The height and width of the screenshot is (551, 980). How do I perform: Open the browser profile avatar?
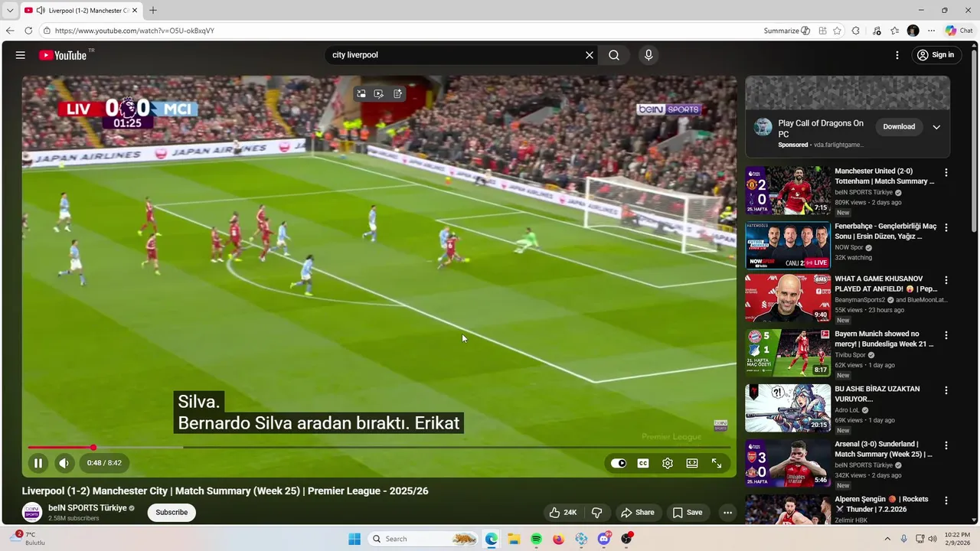click(913, 31)
